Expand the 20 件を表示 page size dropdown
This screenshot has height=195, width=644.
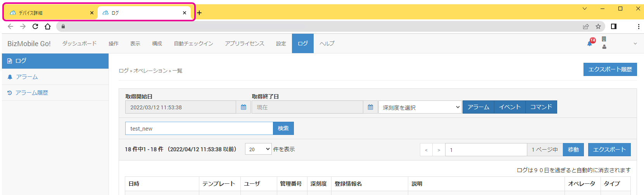[258, 149]
